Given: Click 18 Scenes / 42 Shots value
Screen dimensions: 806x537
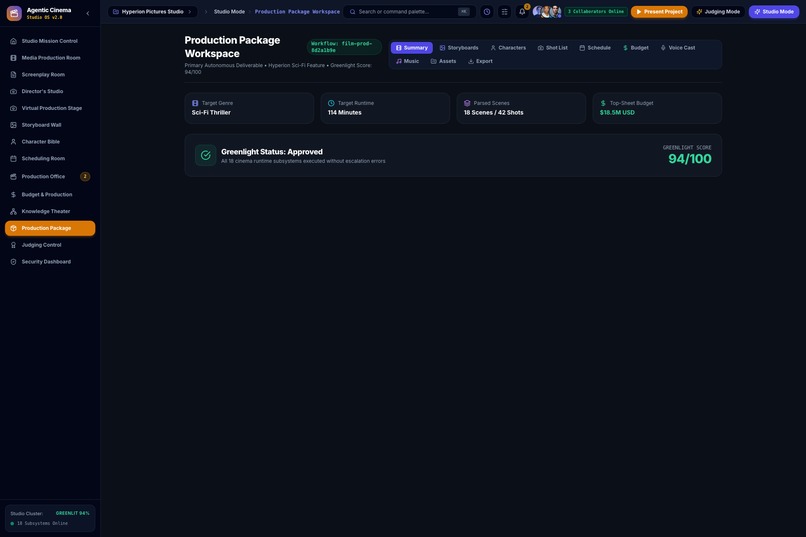Looking at the screenshot, I should pyautogui.click(x=493, y=113).
